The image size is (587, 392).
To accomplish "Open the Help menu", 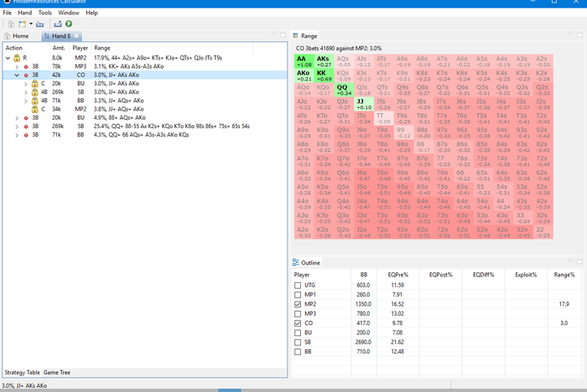I will [x=91, y=13].
